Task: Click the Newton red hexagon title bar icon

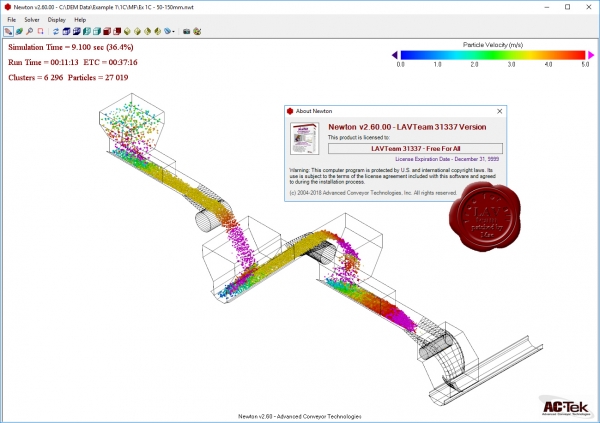Action: tap(7, 7)
